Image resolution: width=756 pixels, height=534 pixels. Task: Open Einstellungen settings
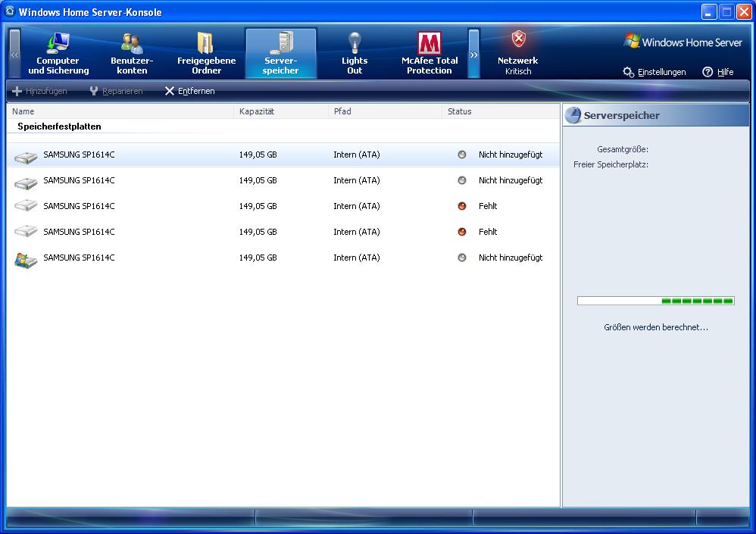[654, 72]
